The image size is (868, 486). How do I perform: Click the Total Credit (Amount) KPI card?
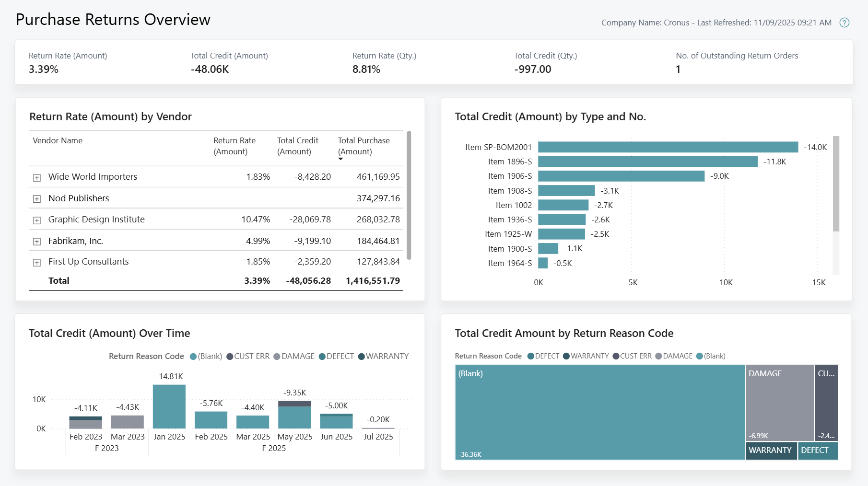click(229, 62)
